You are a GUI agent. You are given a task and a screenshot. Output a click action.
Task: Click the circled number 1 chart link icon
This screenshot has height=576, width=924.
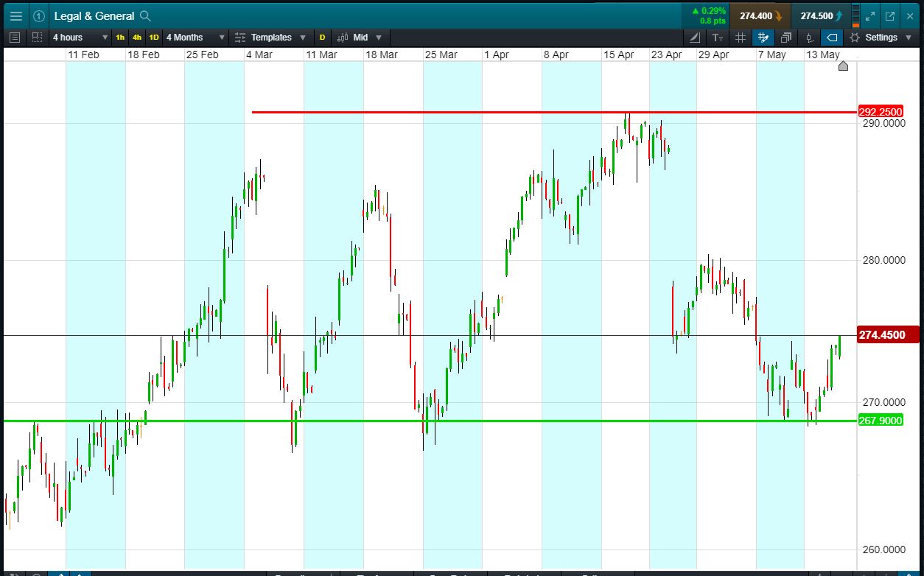[38, 15]
